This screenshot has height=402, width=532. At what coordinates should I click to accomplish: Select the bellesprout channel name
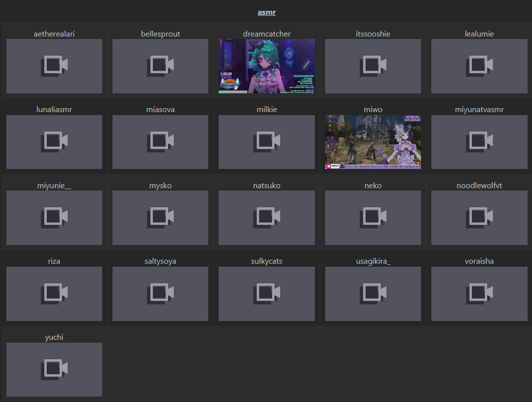[x=160, y=34]
